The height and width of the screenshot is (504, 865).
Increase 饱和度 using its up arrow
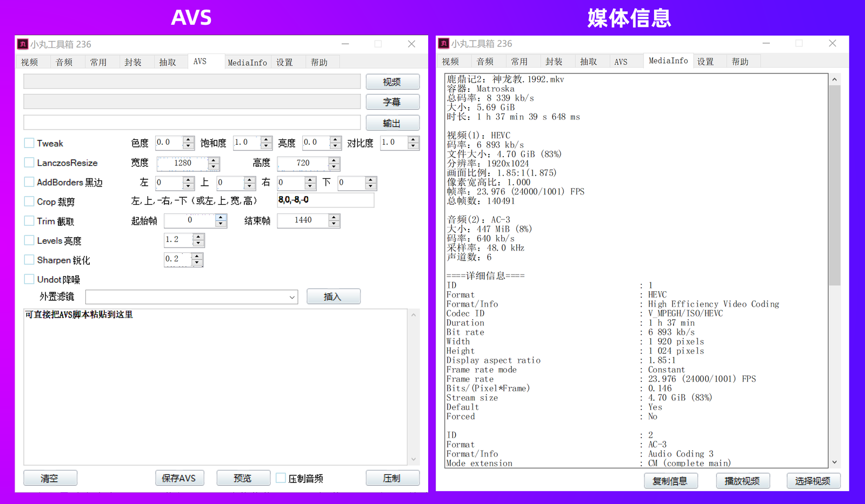[266, 139]
